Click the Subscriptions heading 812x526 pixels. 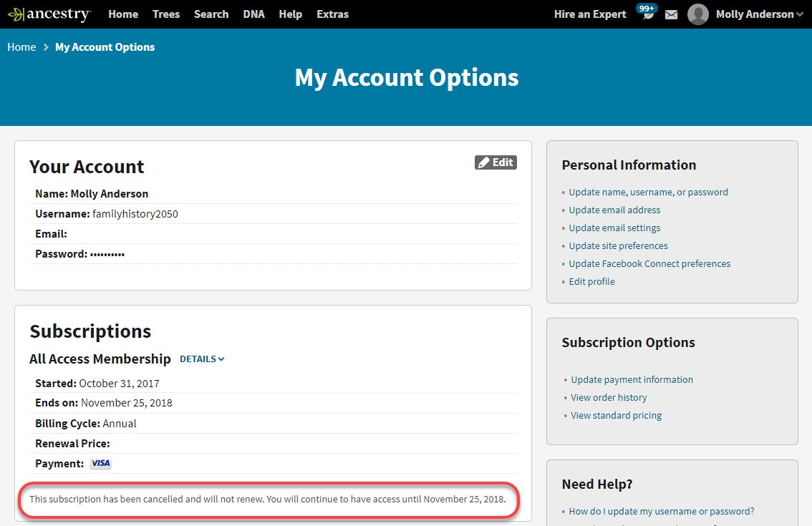[90, 331]
